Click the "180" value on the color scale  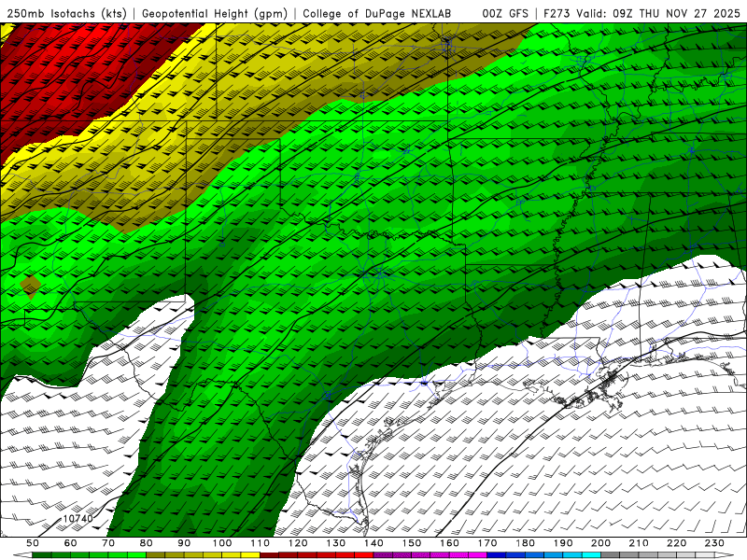525,543
